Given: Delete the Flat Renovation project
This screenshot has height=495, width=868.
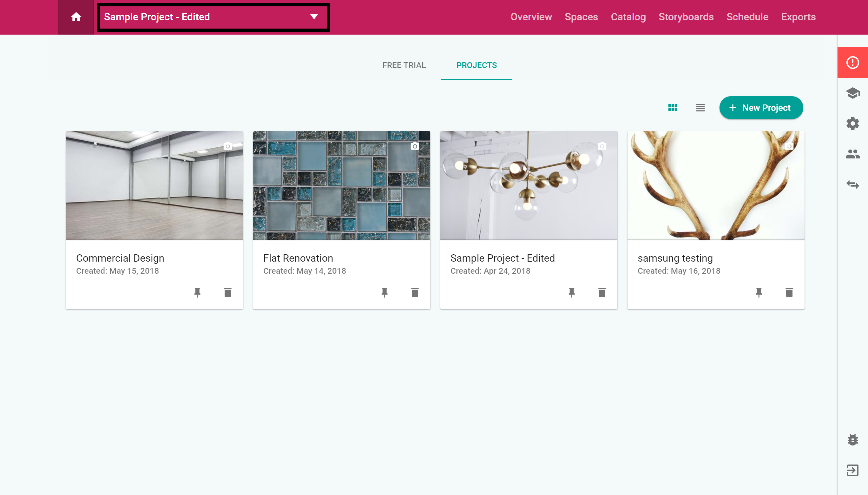Looking at the screenshot, I should [x=415, y=292].
